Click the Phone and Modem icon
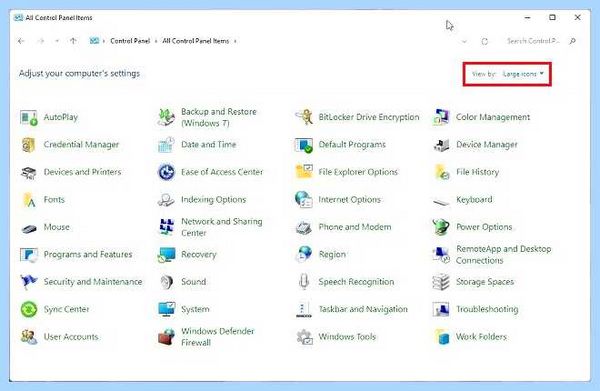This screenshot has width=600, height=391. tap(304, 227)
